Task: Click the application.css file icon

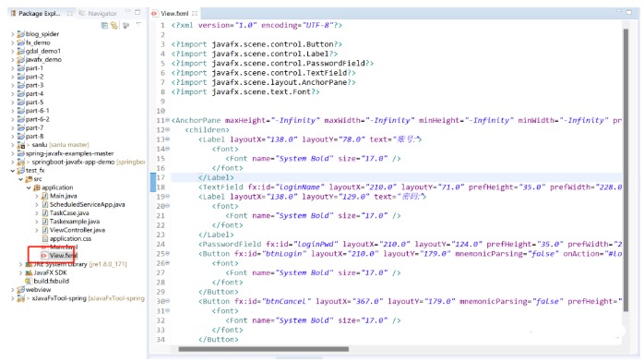Action: pos(45,238)
